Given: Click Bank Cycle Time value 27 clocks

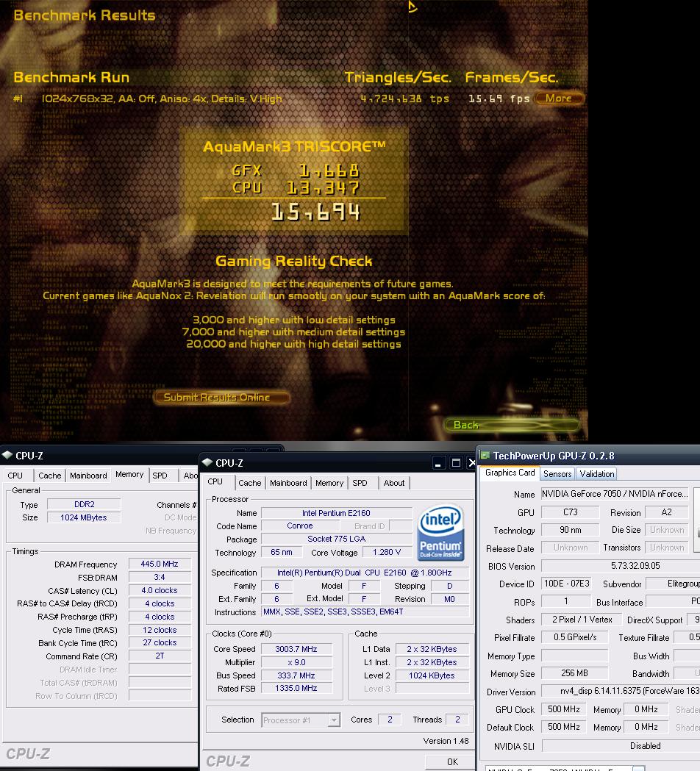Looking at the screenshot, I should [160, 642].
